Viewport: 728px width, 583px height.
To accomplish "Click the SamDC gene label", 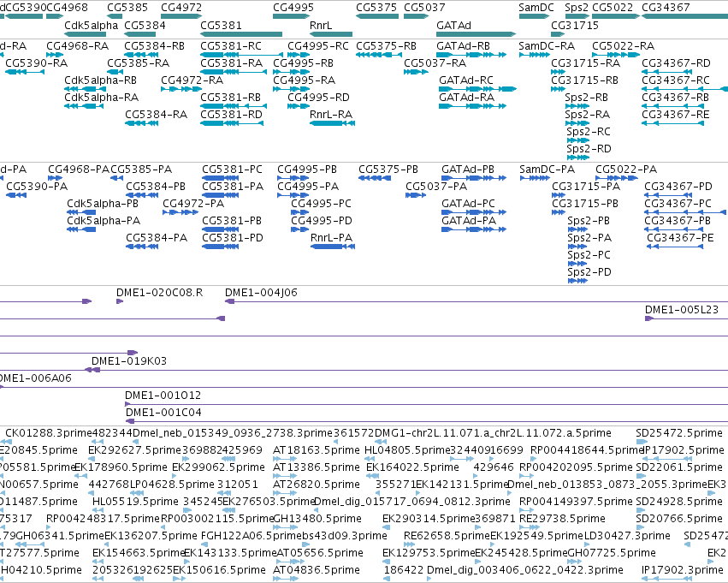I will 536,8.
